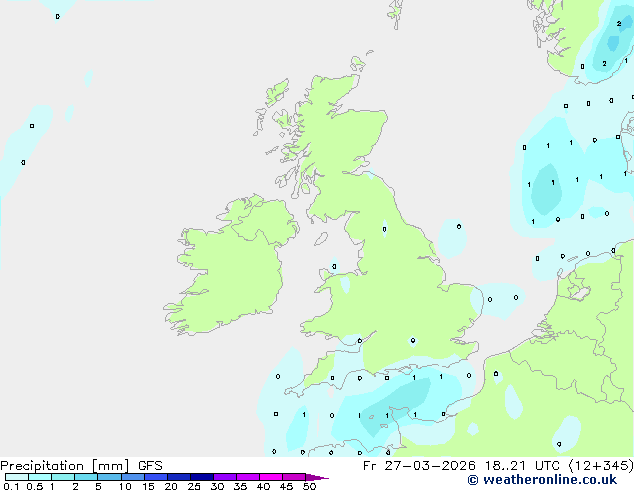
Task: Select the 45–50 mm legend swatch
Action: click(294, 477)
